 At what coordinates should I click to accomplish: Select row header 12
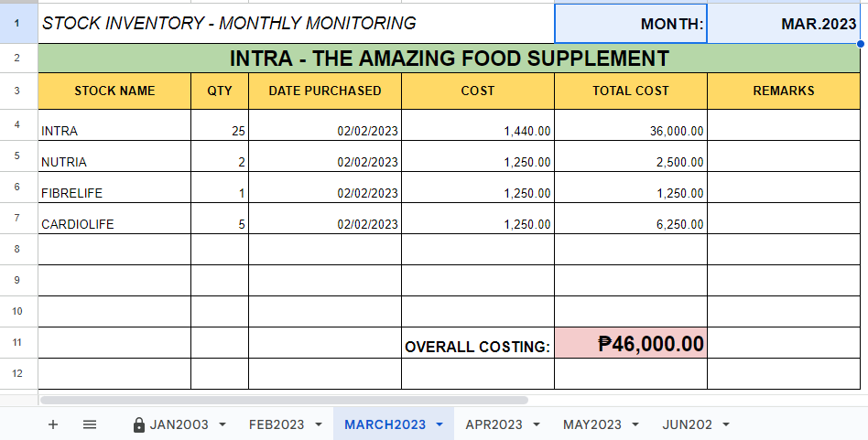[19, 373]
